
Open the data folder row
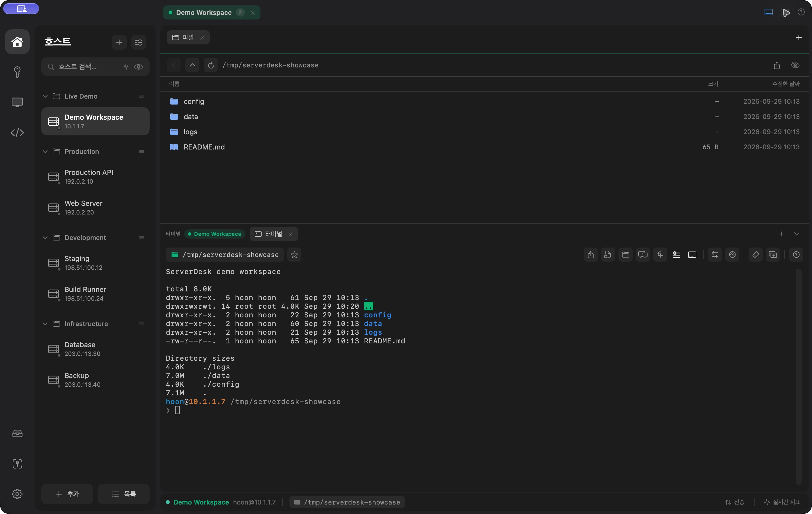coord(484,117)
